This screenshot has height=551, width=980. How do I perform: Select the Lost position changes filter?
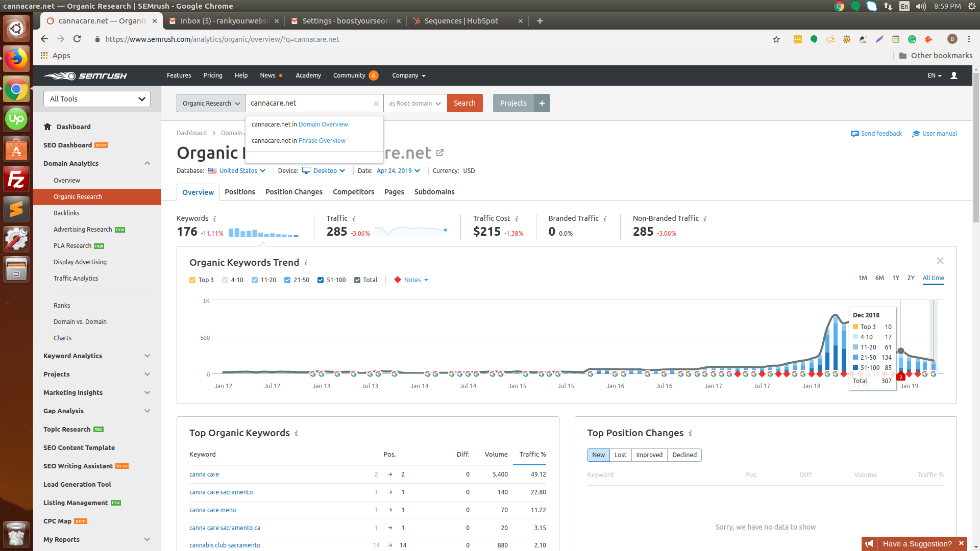[x=620, y=455]
